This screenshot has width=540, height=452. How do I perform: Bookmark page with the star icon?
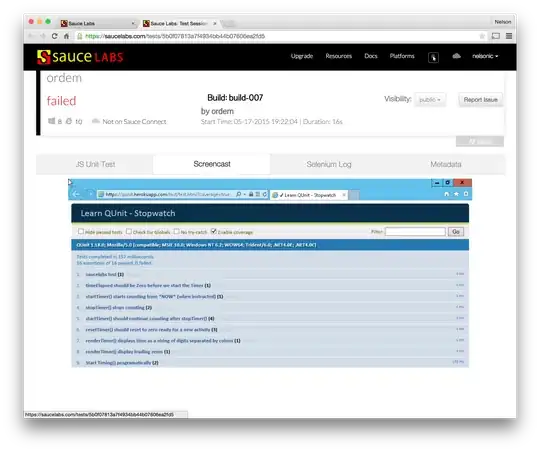pyautogui.click(x=482, y=36)
